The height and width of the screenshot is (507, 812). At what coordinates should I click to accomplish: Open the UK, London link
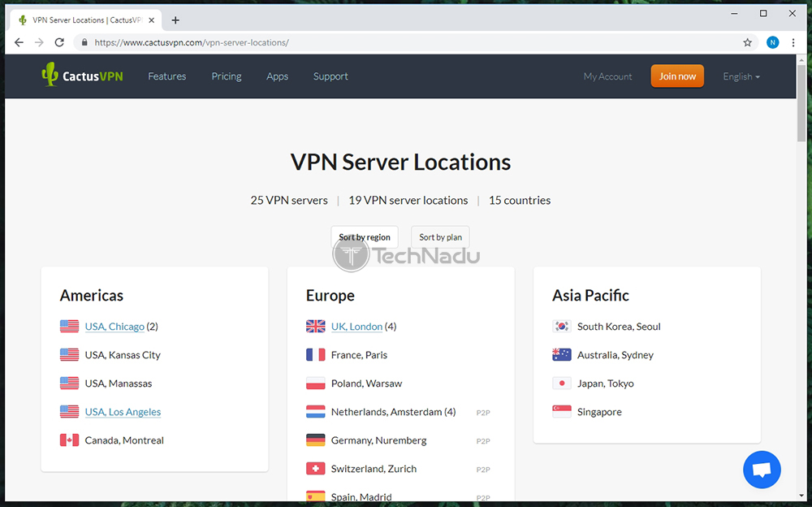356,327
